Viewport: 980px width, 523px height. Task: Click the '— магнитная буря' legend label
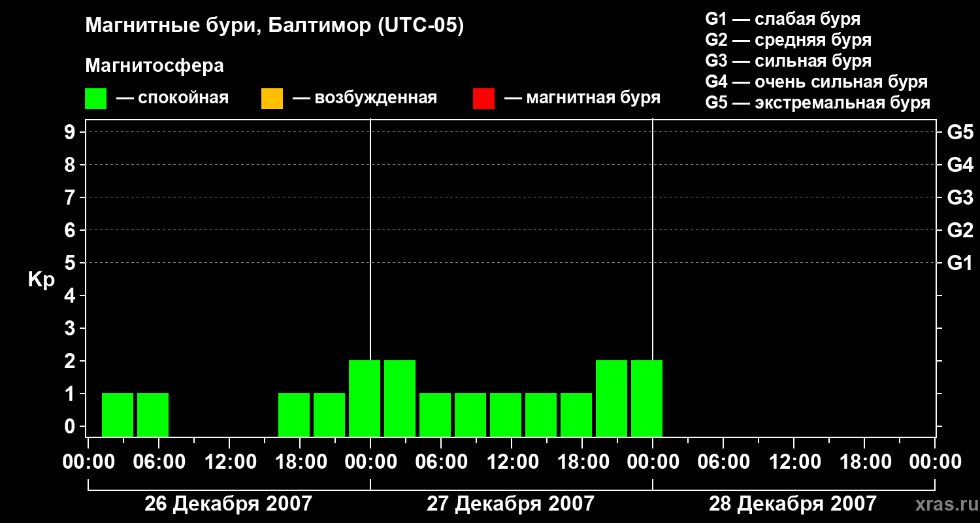[582, 99]
